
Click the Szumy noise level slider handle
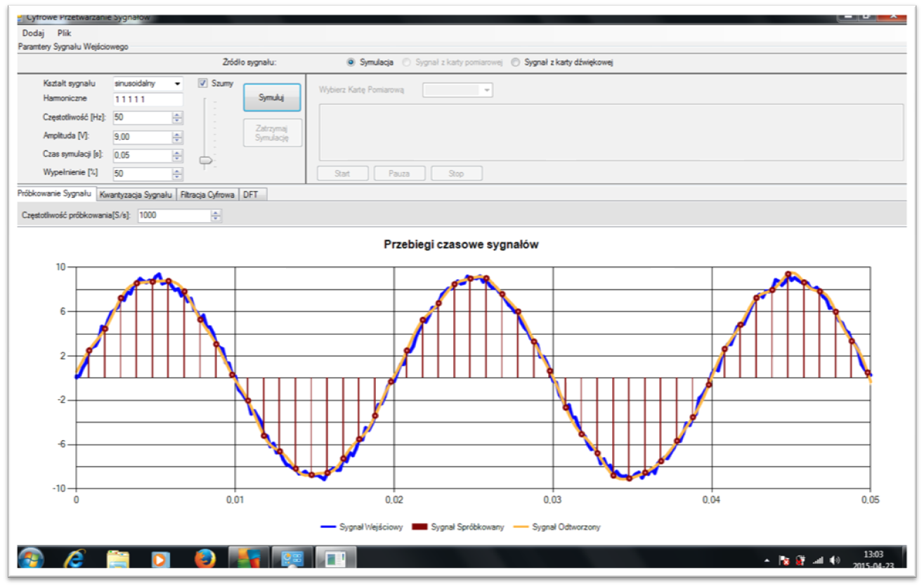tap(205, 160)
